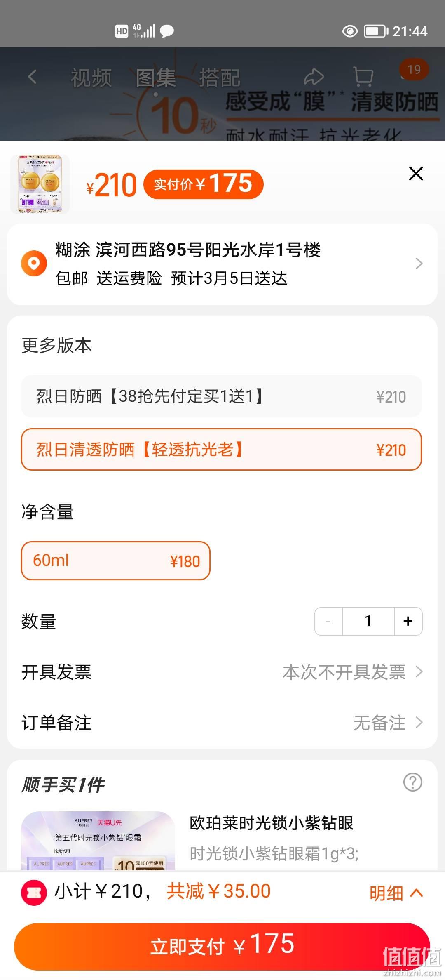Screen dimensions: 445x980
Task: Select 烈日清透防晒【轻透抗光老】 version
Action: coord(222,450)
